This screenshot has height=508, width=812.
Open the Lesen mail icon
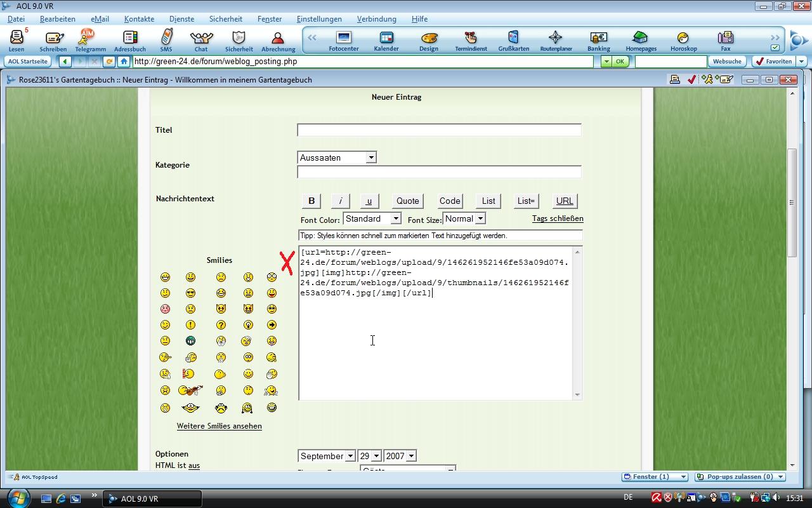pyautogui.click(x=16, y=39)
